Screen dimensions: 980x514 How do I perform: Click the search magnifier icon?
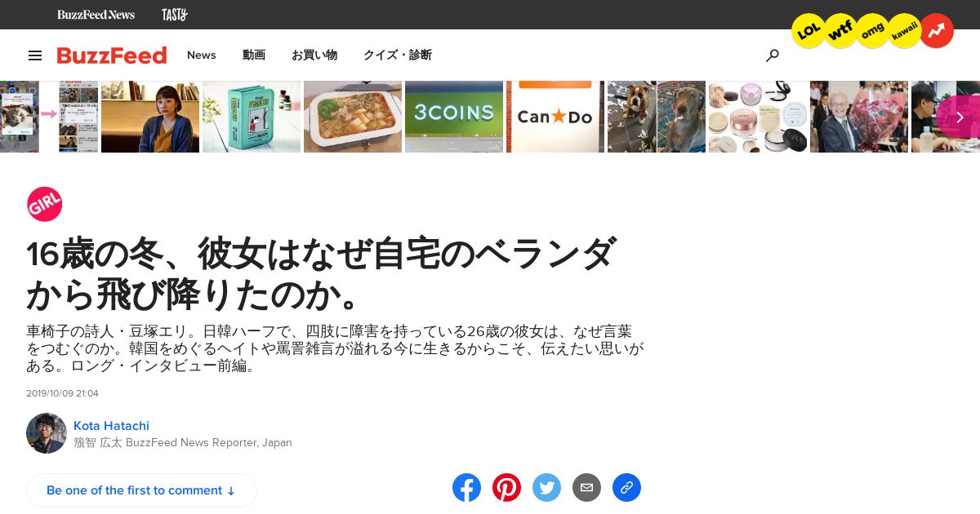pyautogui.click(x=772, y=55)
